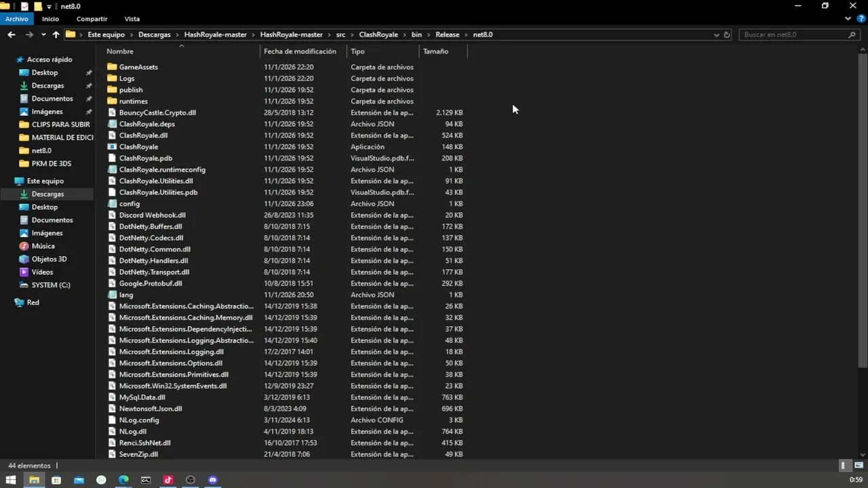This screenshot has width=868, height=488.
Task: Open 'MATERIAL DE EDICI' folder in sidebar
Action: click(x=62, y=138)
